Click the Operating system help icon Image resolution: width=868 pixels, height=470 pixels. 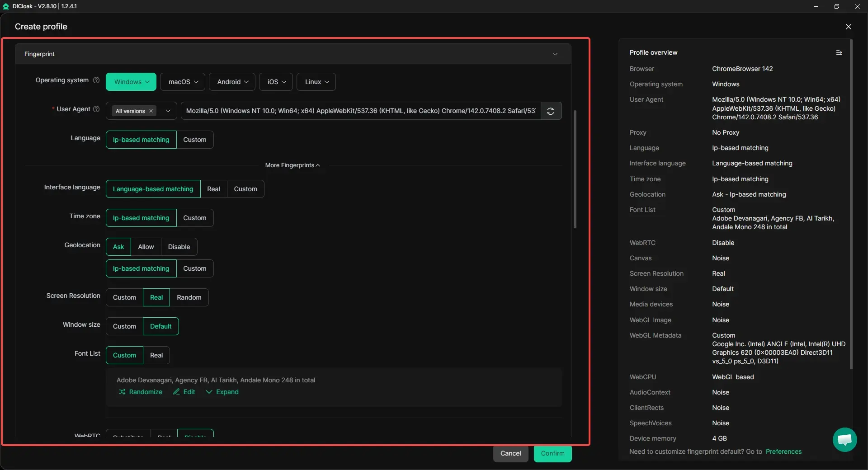pos(96,80)
